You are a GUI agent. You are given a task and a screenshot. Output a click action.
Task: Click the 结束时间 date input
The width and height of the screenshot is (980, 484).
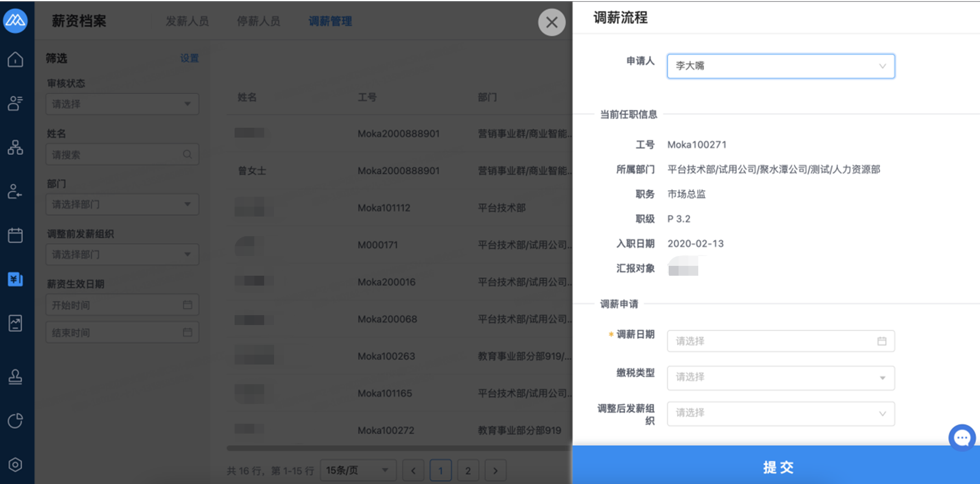coord(122,332)
